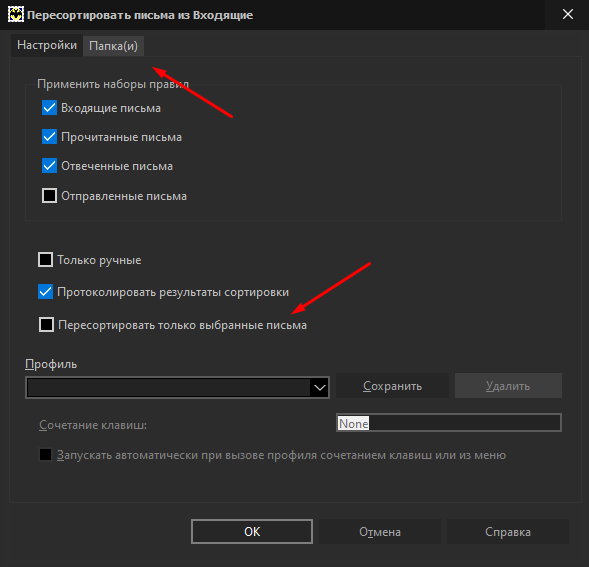This screenshot has width=589, height=567.
Task: Click The Bat! app icon in title bar
Action: (x=16, y=15)
